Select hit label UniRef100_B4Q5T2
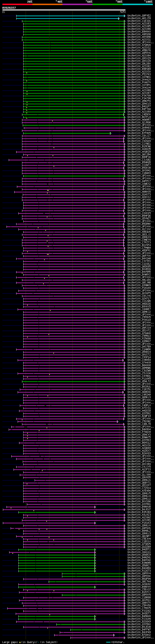Image resolution: width=155 pixels, height=644 pixels. pos(139,550)
